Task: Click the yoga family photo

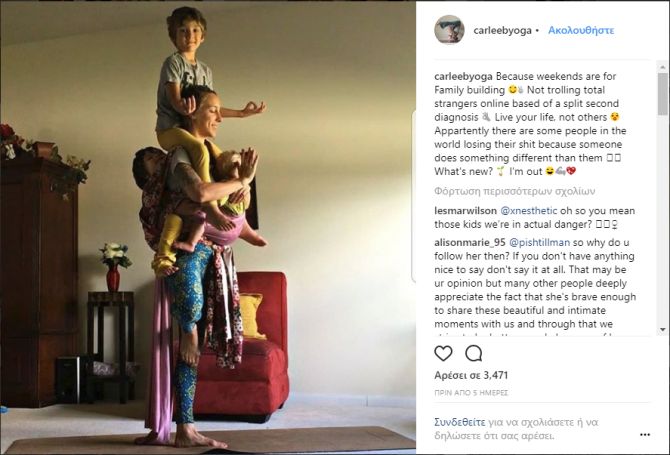Action: click(208, 227)
